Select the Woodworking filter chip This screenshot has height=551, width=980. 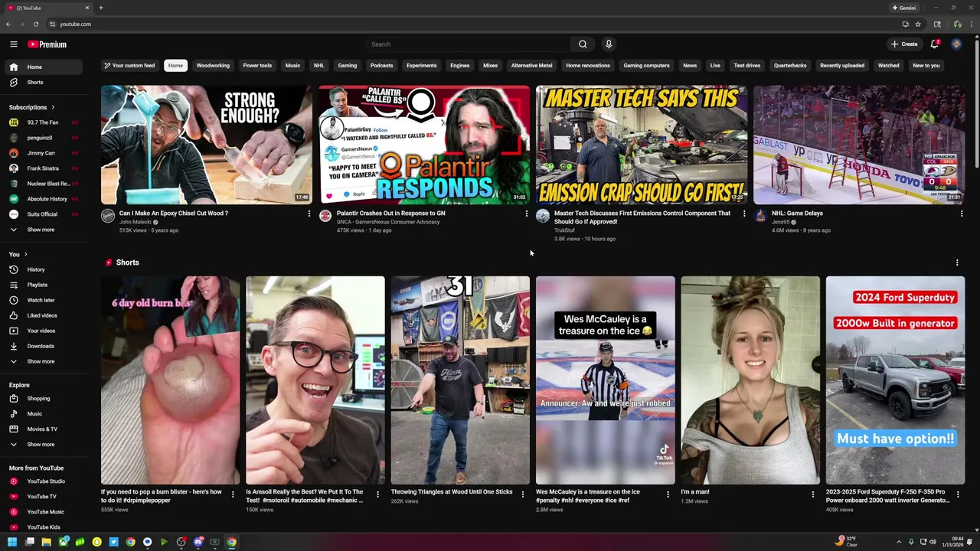pyautogui.click(x=213, y=66)
